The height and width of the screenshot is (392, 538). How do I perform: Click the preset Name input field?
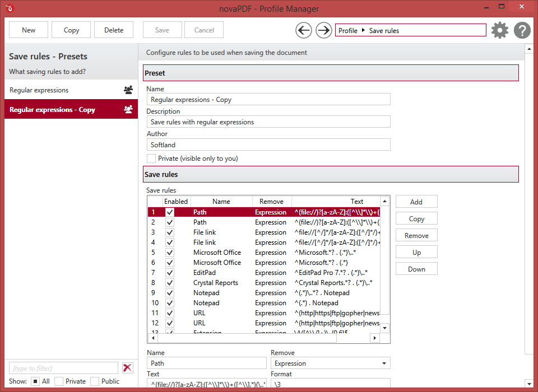[x=268, y=100]
